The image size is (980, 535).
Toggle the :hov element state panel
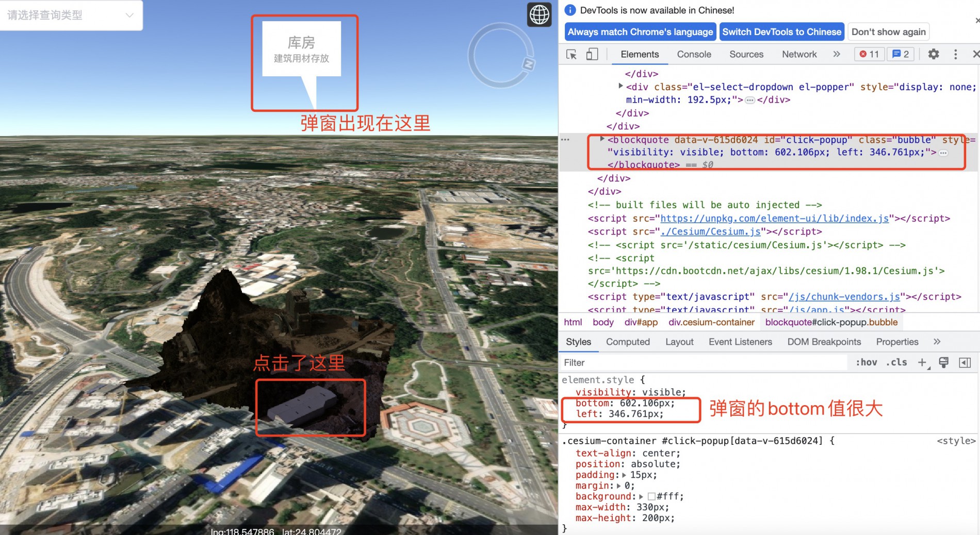[x=867, y=362]
